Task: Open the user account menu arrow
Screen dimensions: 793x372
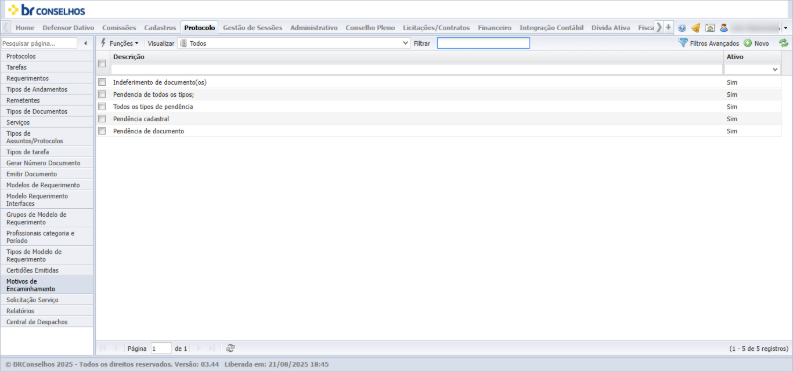Action: [785, 28]
